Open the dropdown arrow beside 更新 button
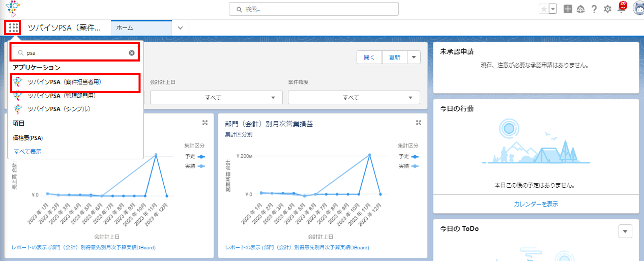The image size is (644, 261). [x=414, y=57]
